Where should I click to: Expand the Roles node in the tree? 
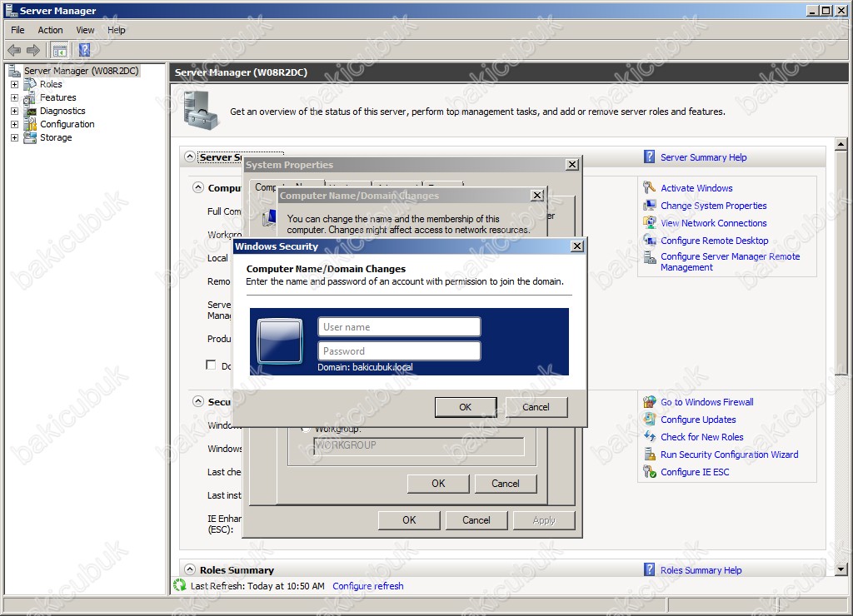pyautogui.click(x=15, y=85)
